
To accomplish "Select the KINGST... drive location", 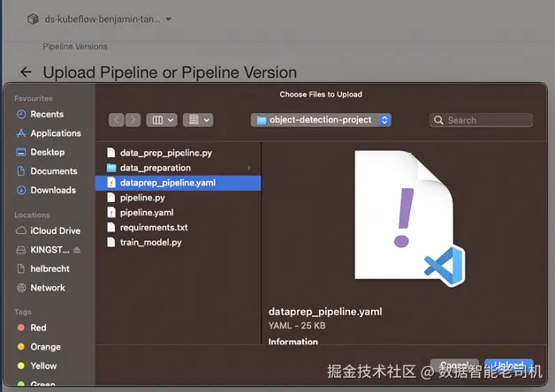I will 43,250.
